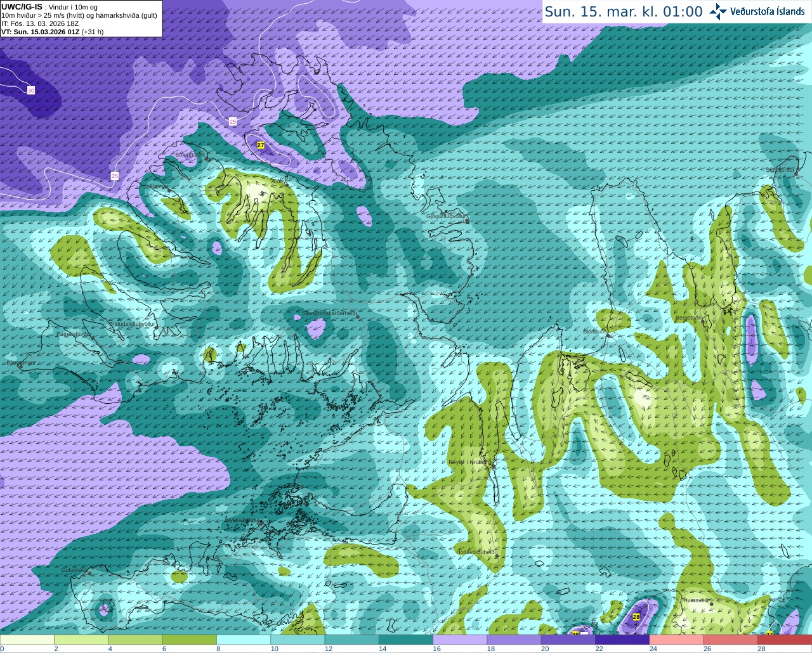Click the IT: Fös. 13. 03. 2026 18Z line
The height and width of the screenshot is (653, 812).
pyautogui.click(x=40, y=23)
